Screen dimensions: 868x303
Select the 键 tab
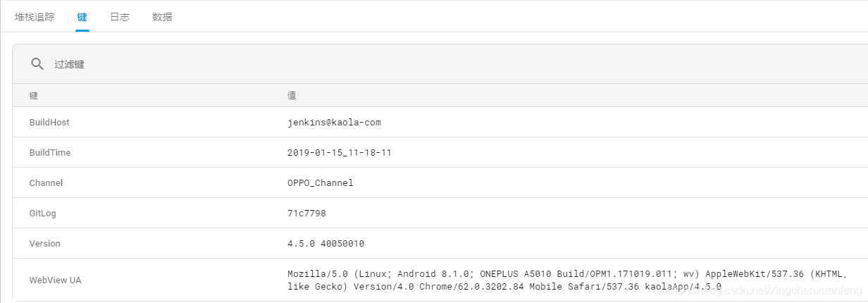click(x=82, y=17)
